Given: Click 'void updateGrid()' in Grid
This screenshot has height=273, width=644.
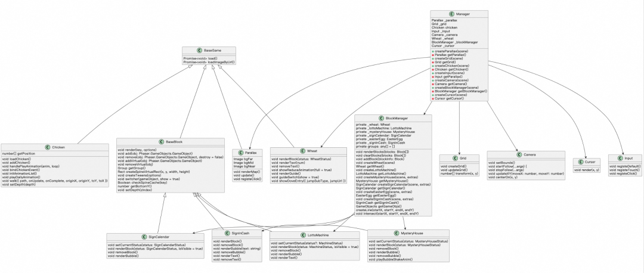Looking at the screenshot, I should pos(454,170).
